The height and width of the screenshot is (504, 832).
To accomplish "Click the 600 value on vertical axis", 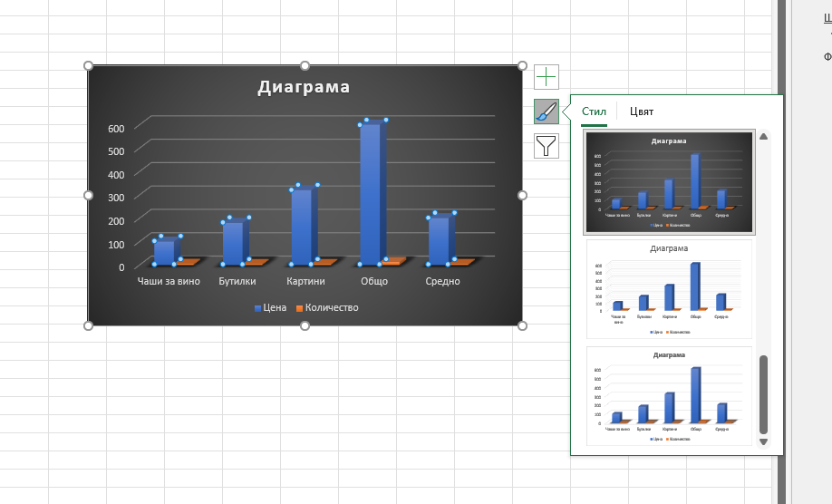I will (x=115, y=128).
